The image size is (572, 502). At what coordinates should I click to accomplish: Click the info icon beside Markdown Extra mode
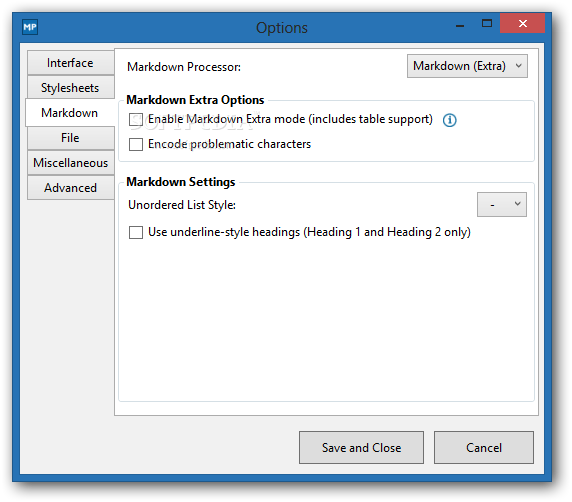point(449,120)
